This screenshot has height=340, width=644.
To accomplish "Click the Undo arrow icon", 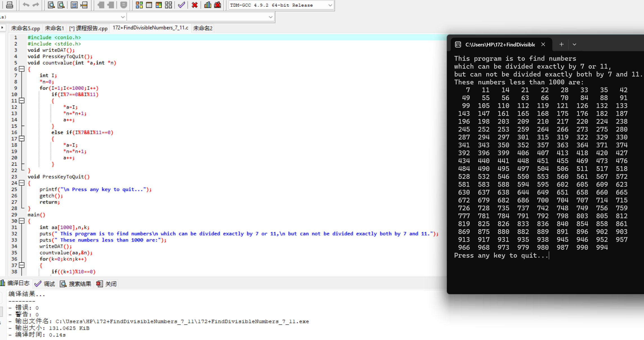I will click(x=26, y=5).
